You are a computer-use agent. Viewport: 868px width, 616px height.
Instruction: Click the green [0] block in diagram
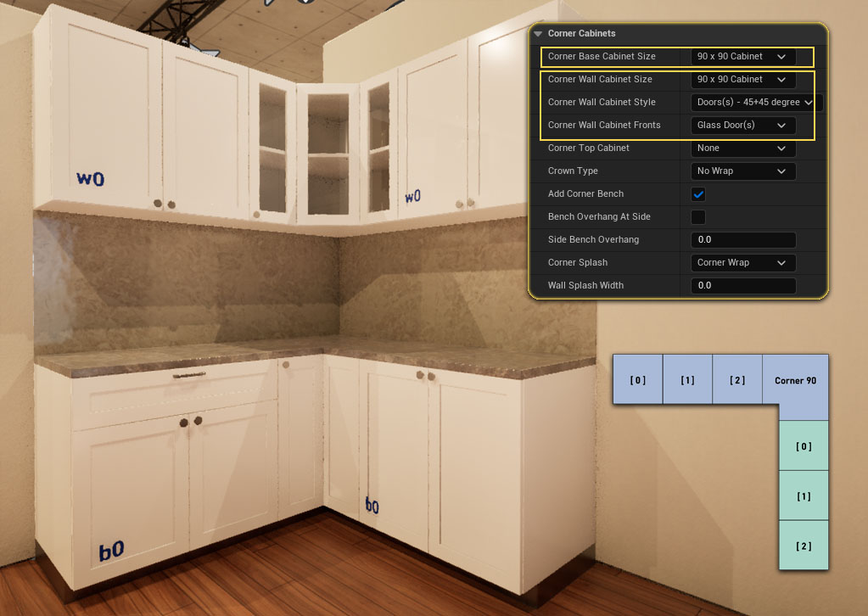click(x=804, y=446)
